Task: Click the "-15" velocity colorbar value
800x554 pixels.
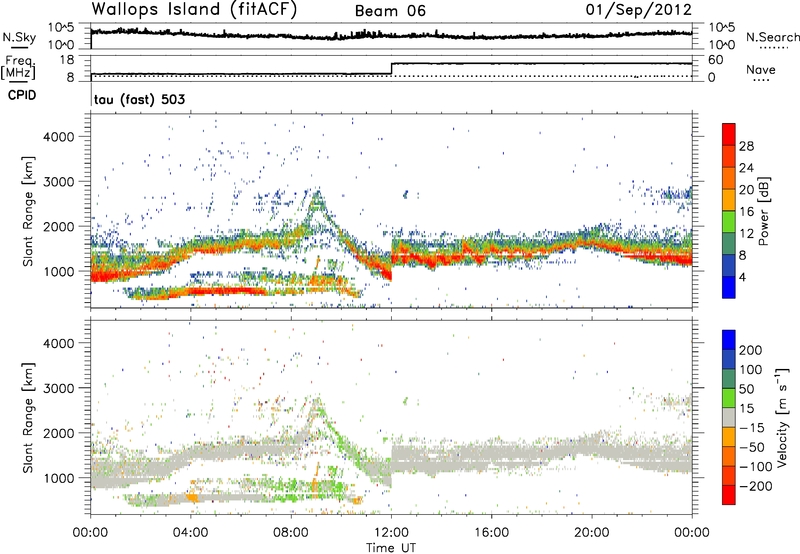Action: (x=753, y=428)
